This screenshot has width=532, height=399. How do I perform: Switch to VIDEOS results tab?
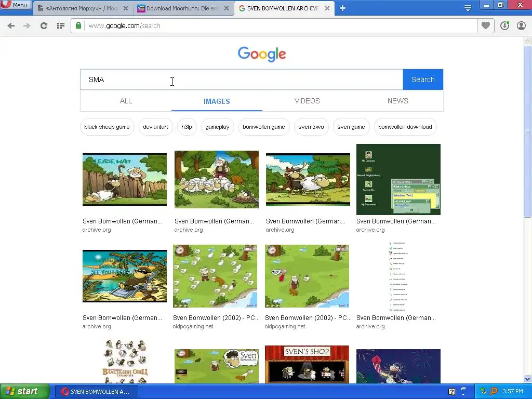pos(307,101)
